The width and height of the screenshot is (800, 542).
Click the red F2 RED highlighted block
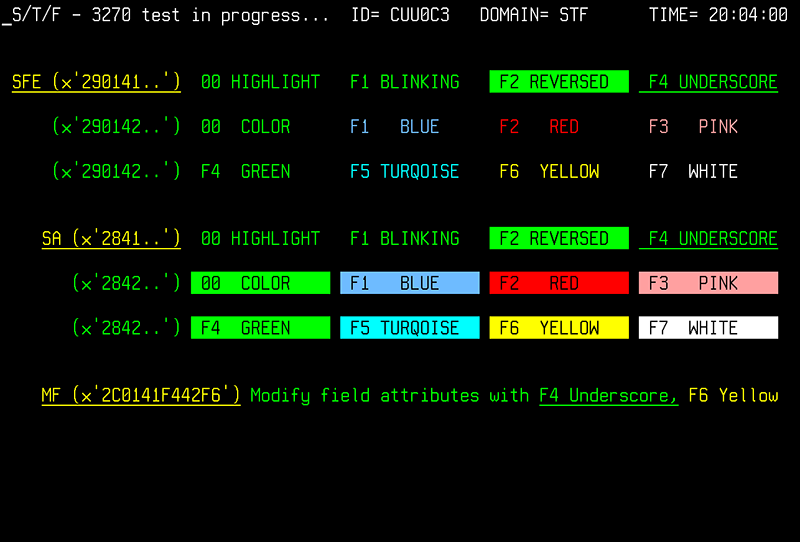(559, 283)
